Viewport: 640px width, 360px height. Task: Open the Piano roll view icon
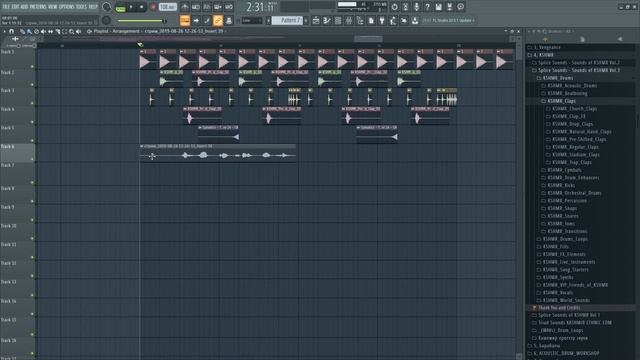click(327, 20)
